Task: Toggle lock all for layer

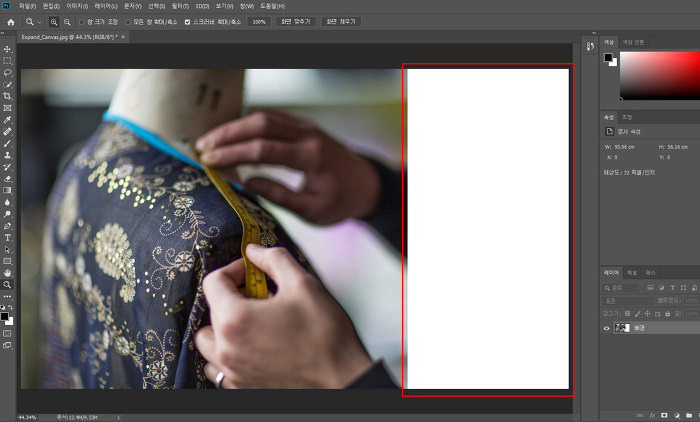Action: 667,314
